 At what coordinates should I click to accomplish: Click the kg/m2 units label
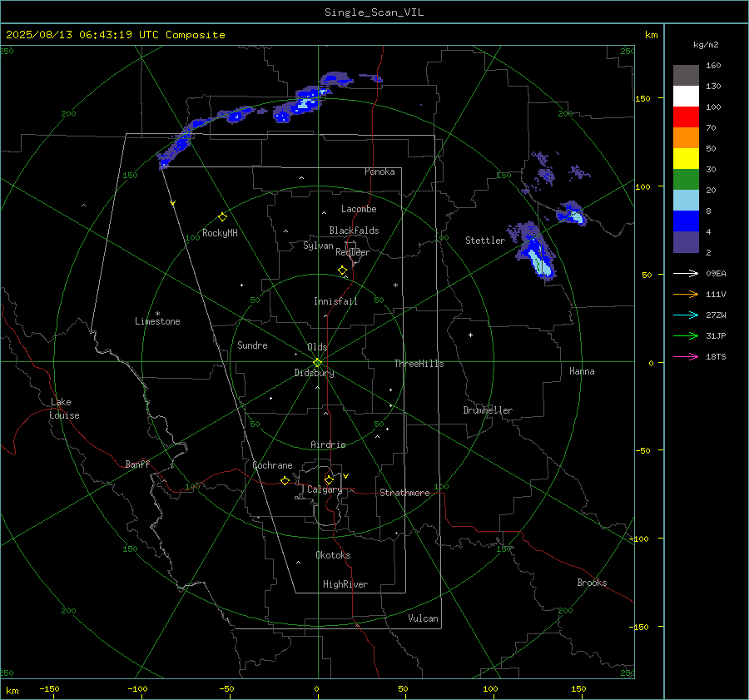pyautogui.click(x=706, y=45)
